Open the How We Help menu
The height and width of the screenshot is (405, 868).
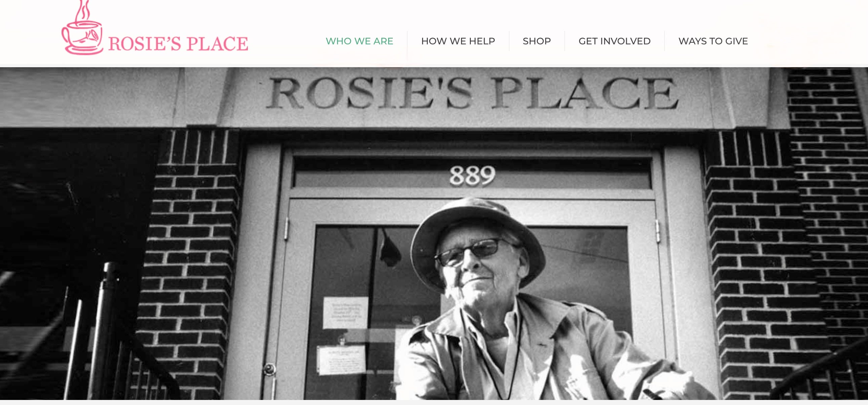click(x=458, y=41)
